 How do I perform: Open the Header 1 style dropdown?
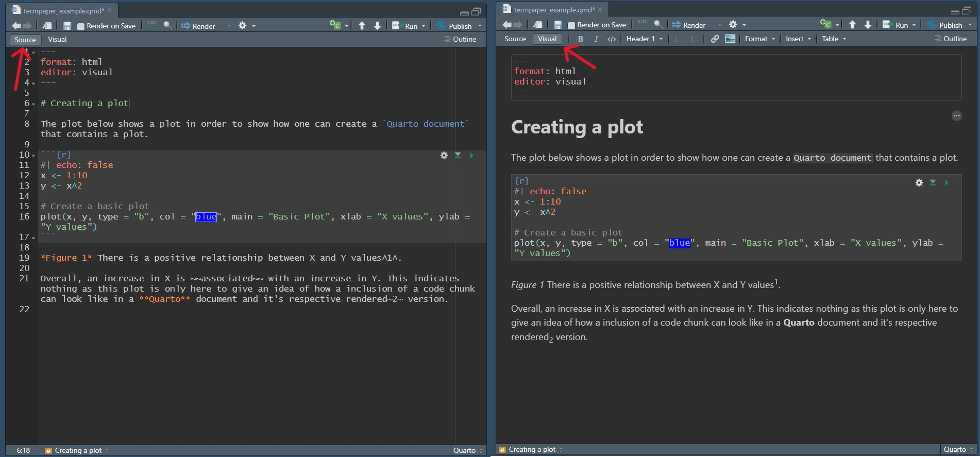645,39
